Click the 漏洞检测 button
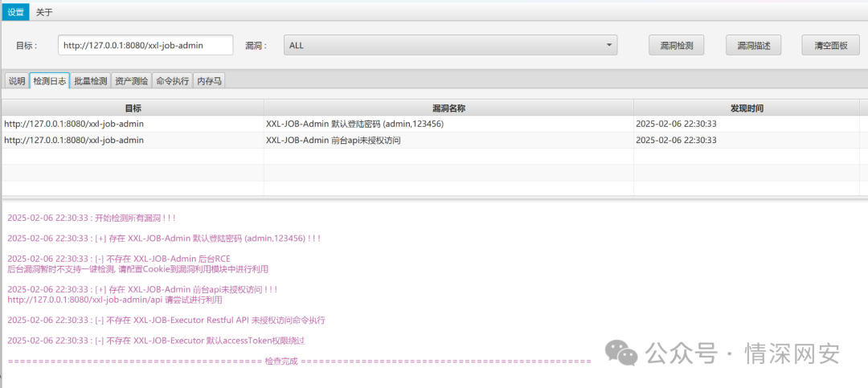Image resolution: width=868 pixels, height=388 pixels. [676, 45]
